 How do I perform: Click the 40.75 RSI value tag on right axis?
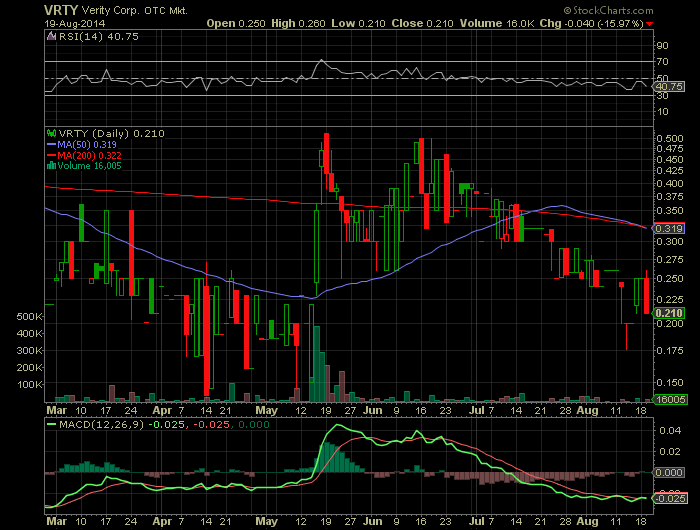point(669,87)
